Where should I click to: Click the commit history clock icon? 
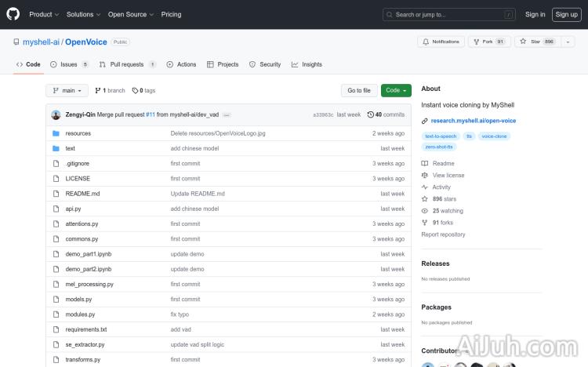(370, 114)
